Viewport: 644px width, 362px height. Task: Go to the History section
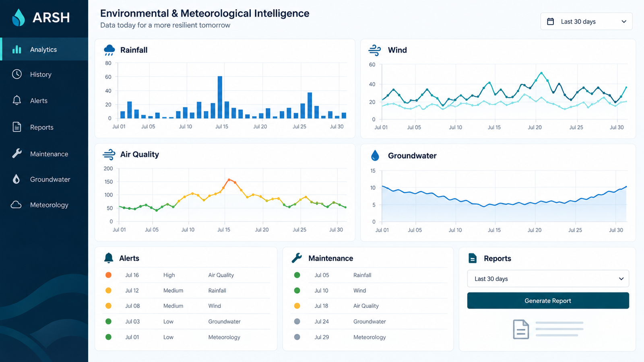(x=44, y=74)
